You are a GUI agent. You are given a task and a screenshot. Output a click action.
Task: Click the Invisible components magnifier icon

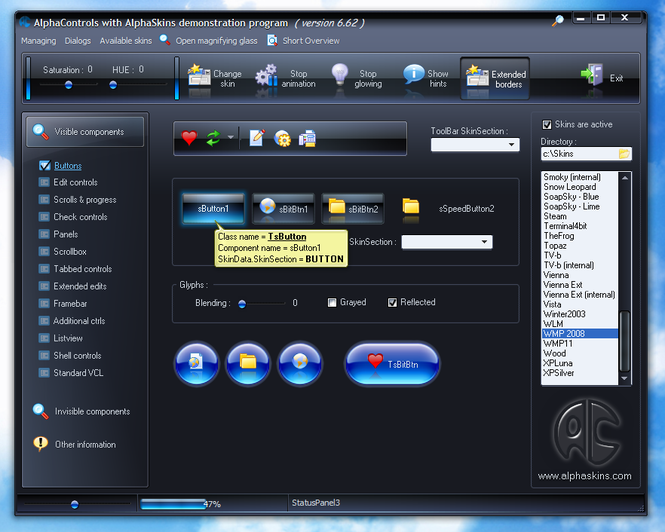click(40, 411)
